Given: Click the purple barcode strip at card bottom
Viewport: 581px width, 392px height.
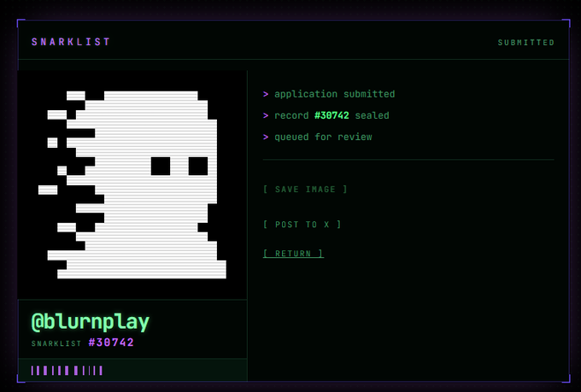Looking at the screenshot, I should pyautogui.click(x=67, y=371).
